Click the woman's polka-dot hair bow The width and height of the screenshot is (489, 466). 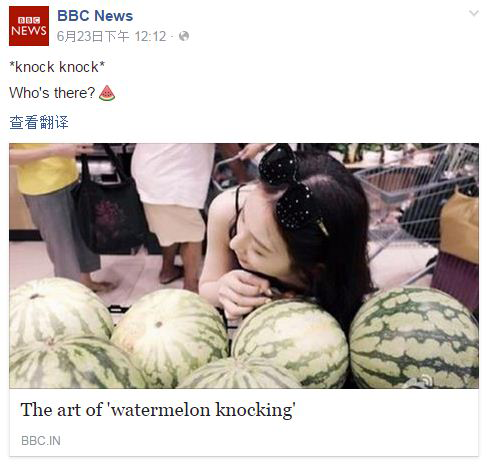click(287, 187)
